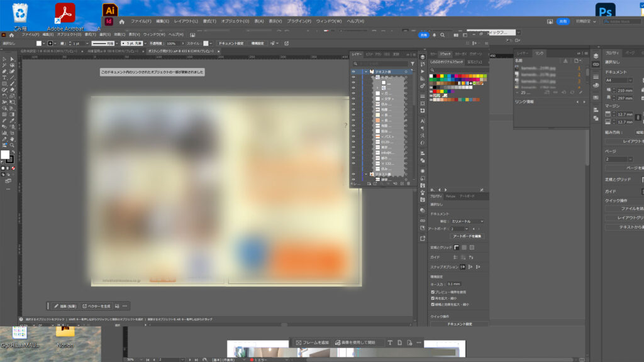
Task: Click the アートボードを編集 button
Action: click(x=467, y=236)
